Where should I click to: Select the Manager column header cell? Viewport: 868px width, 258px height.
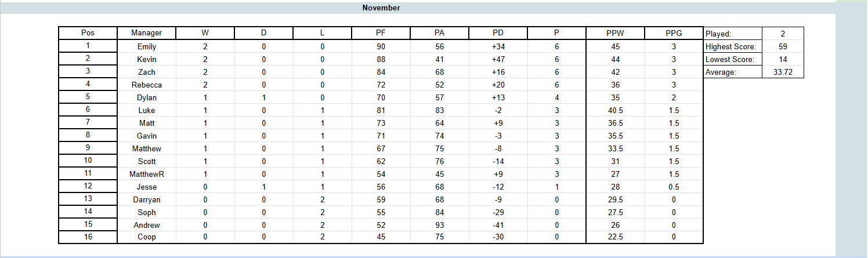(147, 33)
